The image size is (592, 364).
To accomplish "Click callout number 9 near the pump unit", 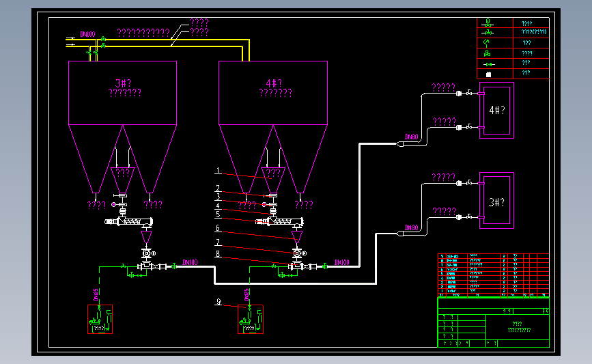I will tap(219, 302).
